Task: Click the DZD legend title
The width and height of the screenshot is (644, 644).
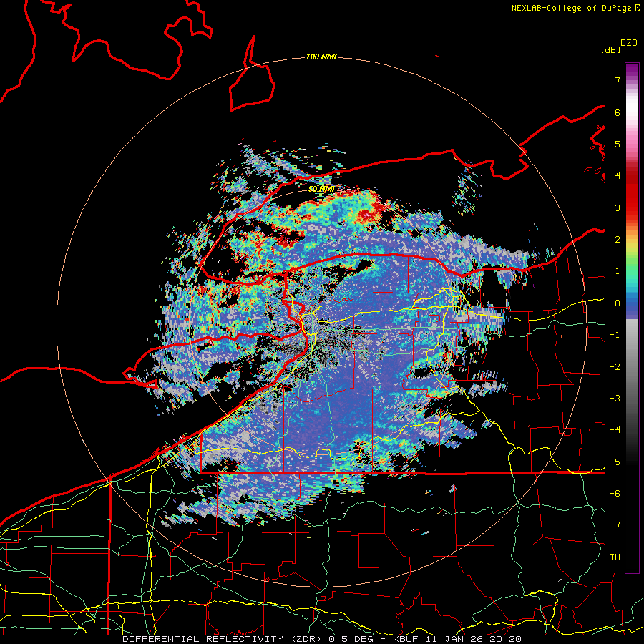Action: point(629,43)
